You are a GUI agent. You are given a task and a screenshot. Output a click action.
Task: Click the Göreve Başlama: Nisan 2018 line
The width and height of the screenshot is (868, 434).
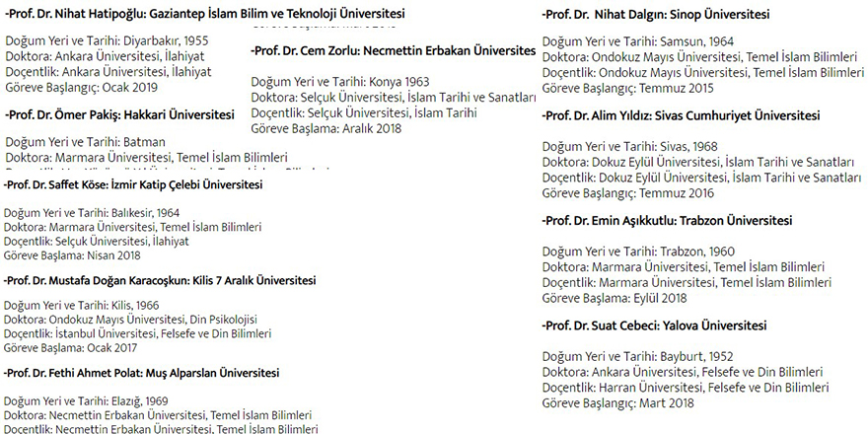[x=72, y=253]
